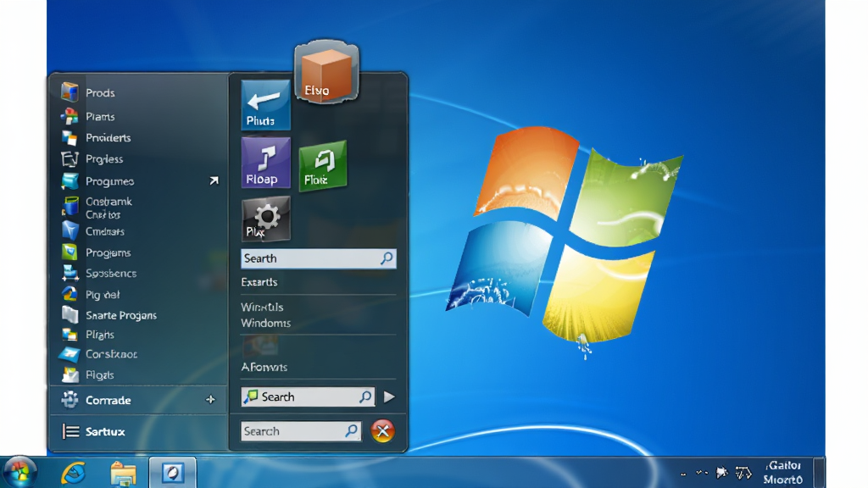868x488 pixels.
Task: Open the Proiderts menu entry icon
Action: pyautogui.click(x=70, y=138)
